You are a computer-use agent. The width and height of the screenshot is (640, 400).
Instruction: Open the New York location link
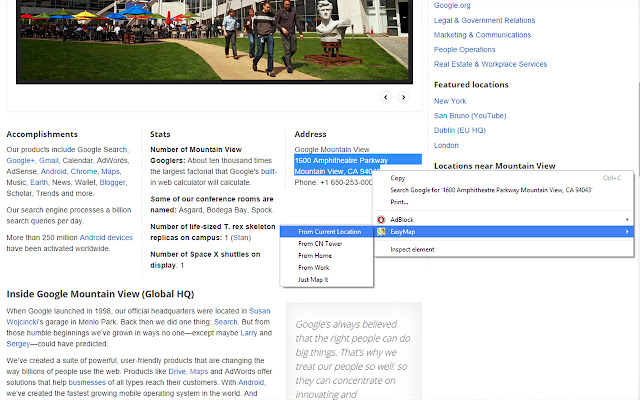(450, 101)
